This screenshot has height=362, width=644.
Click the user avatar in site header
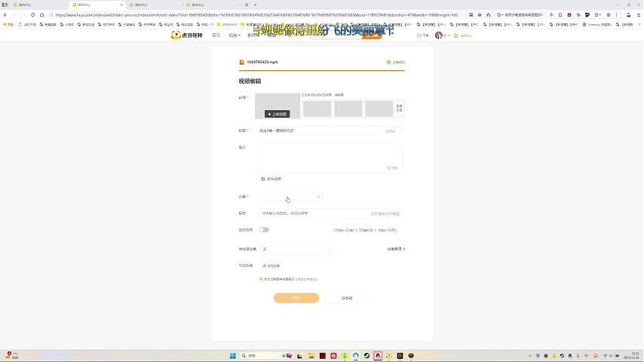(439, 35)
